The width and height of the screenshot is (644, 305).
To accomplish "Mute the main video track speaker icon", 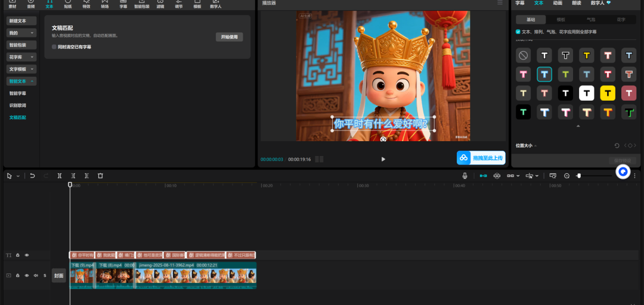I will coord(36,275).
